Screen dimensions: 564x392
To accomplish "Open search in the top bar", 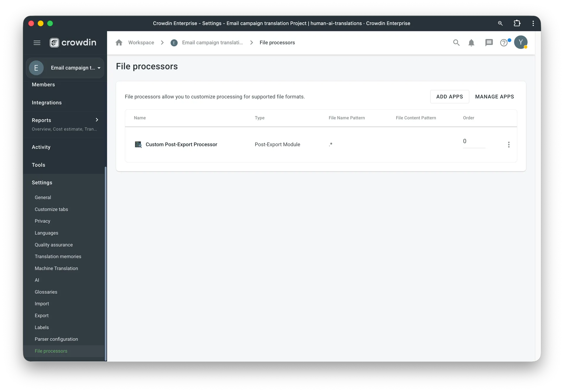I will tap(456, 43).
